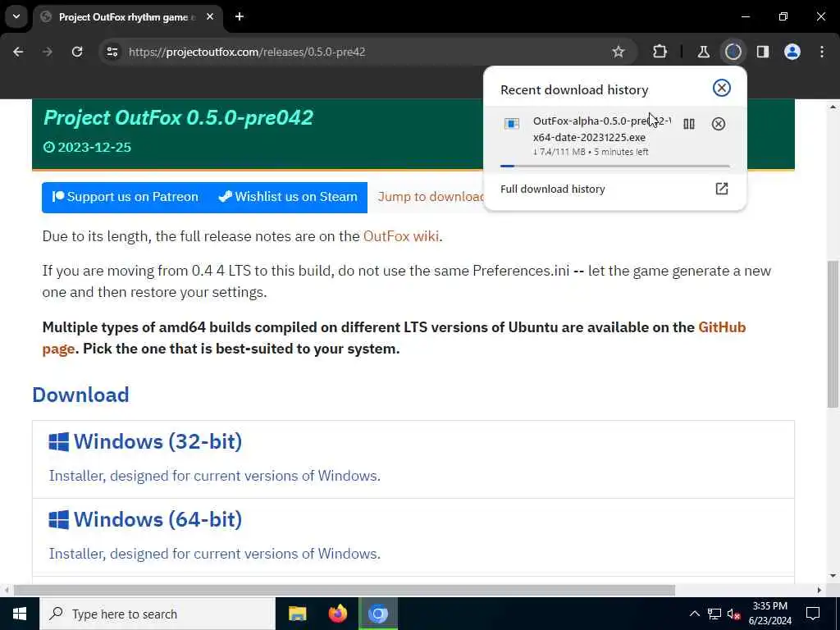Cancel the OutFox-alpha exe download
This screenshot has width=840, height=630.
(x=719, y=124)
